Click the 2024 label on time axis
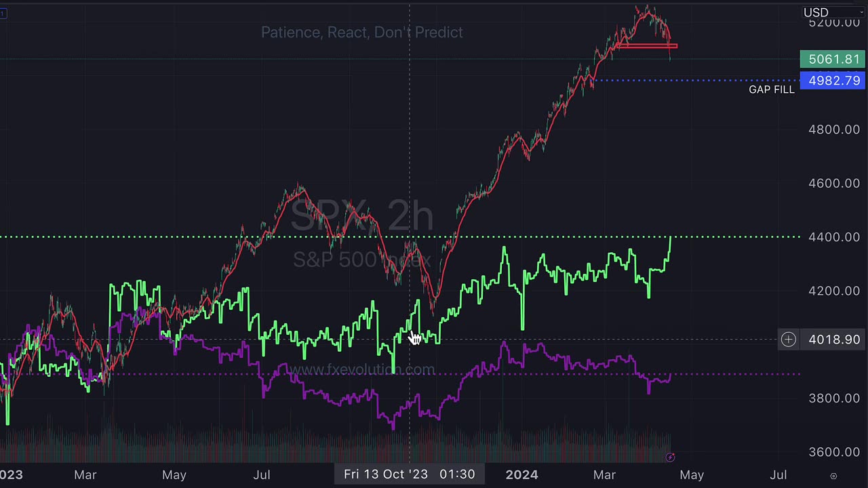 click(521, 475)
